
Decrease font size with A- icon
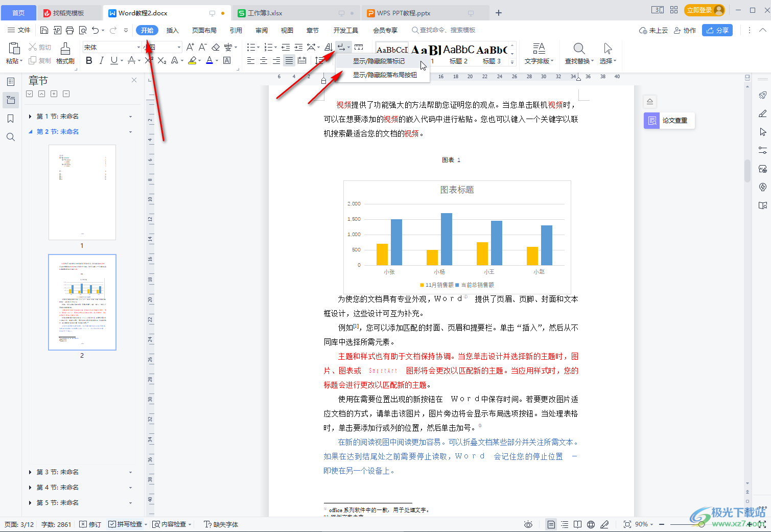(x=202, y=47)
